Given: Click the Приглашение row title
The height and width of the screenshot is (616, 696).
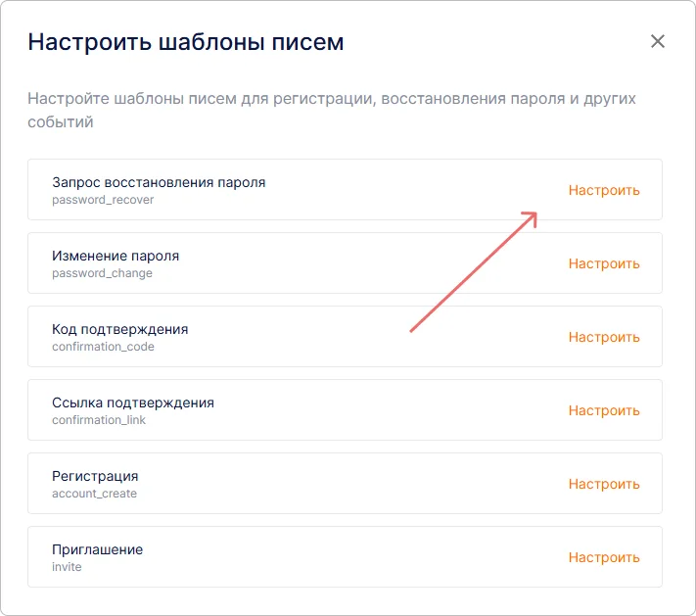Looking at the screenshot, I should point(97,549).
